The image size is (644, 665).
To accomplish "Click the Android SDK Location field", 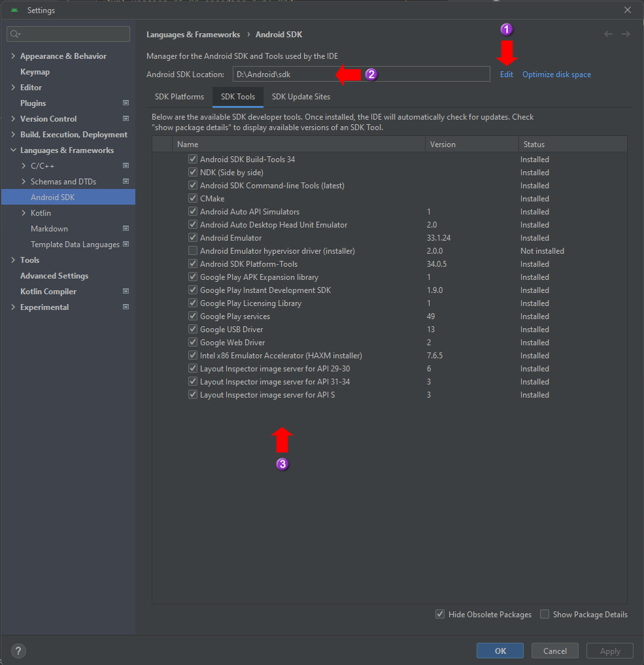I will tap(361, 75).
